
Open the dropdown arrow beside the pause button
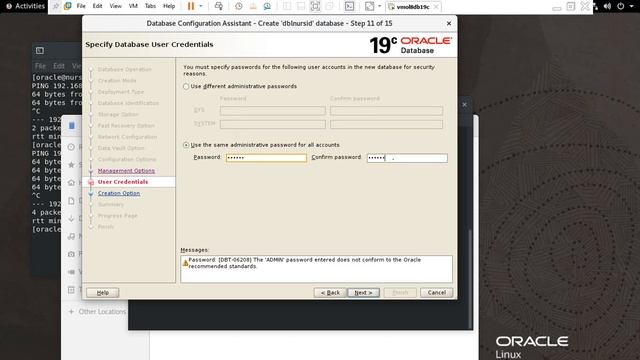point(200,6)
